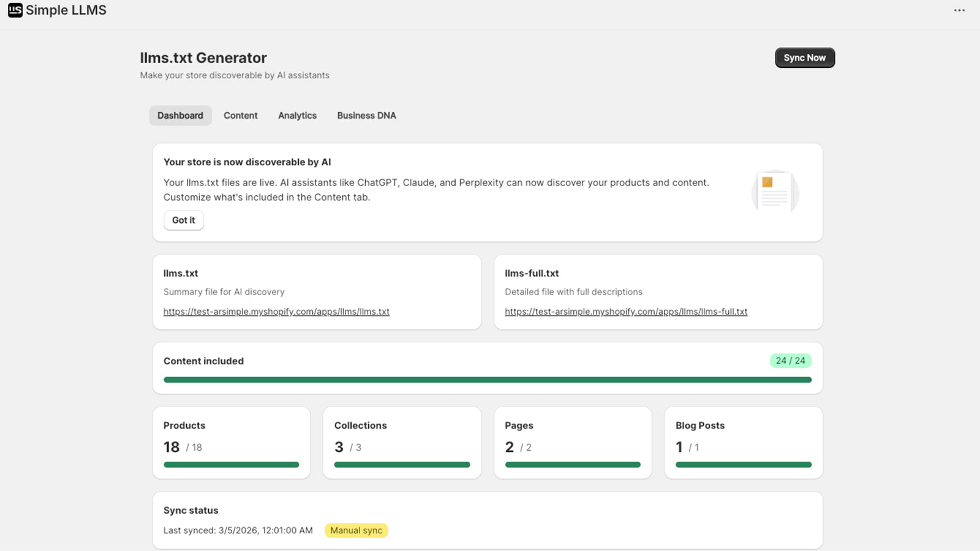Screen dimensions: 980x551
Task: Click the 24 / 24 green badge
Action: [x=790, y=361]
